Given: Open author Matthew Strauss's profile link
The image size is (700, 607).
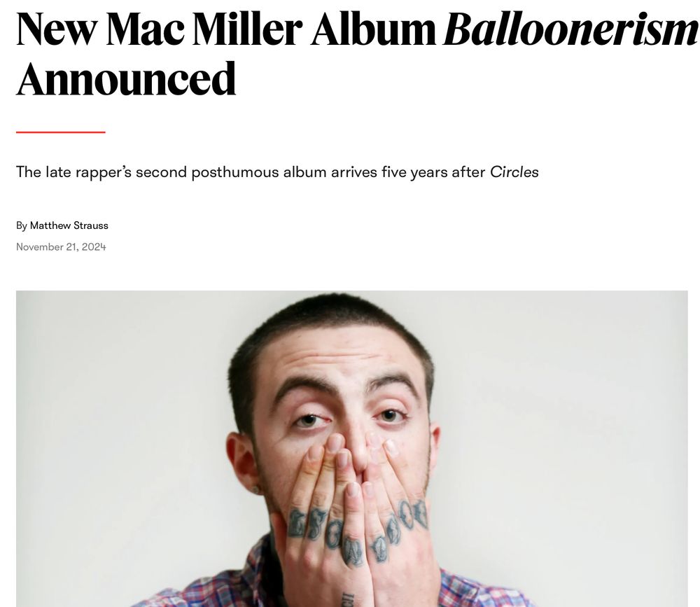Looking at the screenshot, I should click(69, 225).
